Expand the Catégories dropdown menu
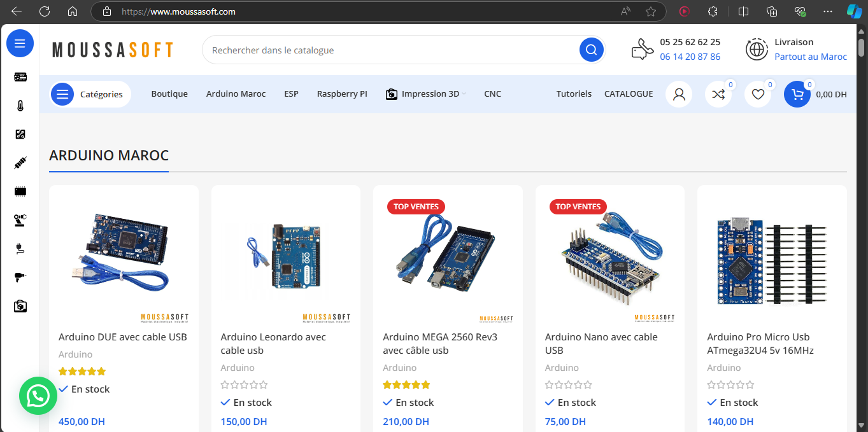The height and width of the screenshot is (432, 868). pos(90,94)
